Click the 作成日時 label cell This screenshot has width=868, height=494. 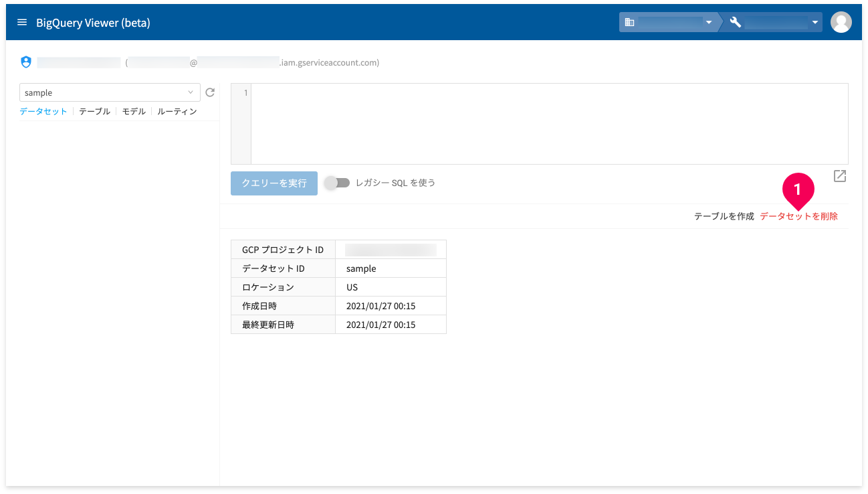point(283,306)
